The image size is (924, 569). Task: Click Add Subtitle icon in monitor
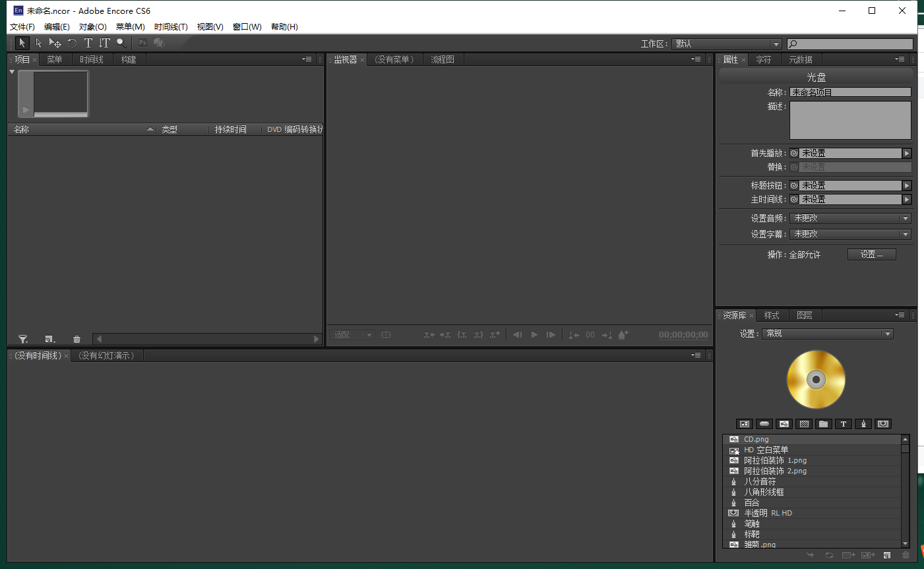(495, 335)
